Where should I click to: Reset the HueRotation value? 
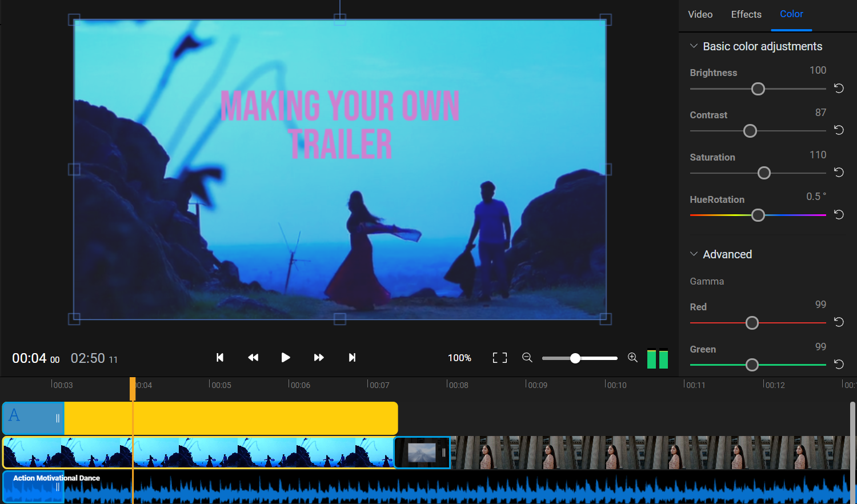(839, 215)
